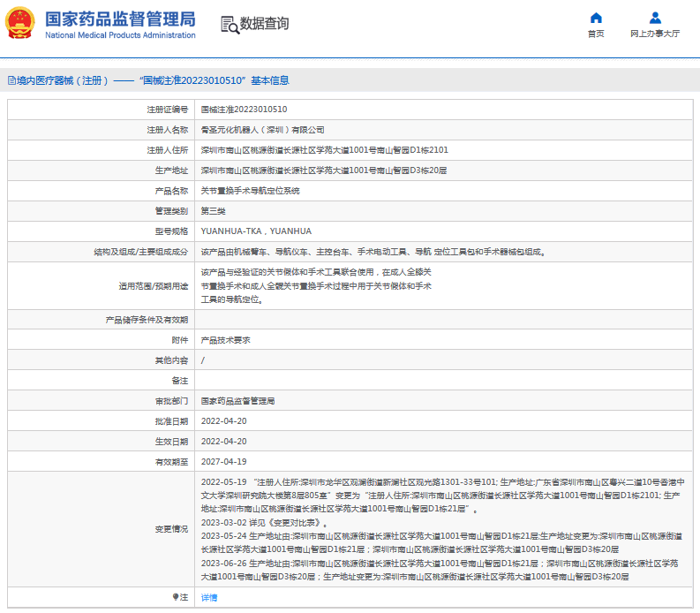The image size is (700, 613).
Task: Open the 变更对比表 reference in change history
Action: (x=297, y=523)
